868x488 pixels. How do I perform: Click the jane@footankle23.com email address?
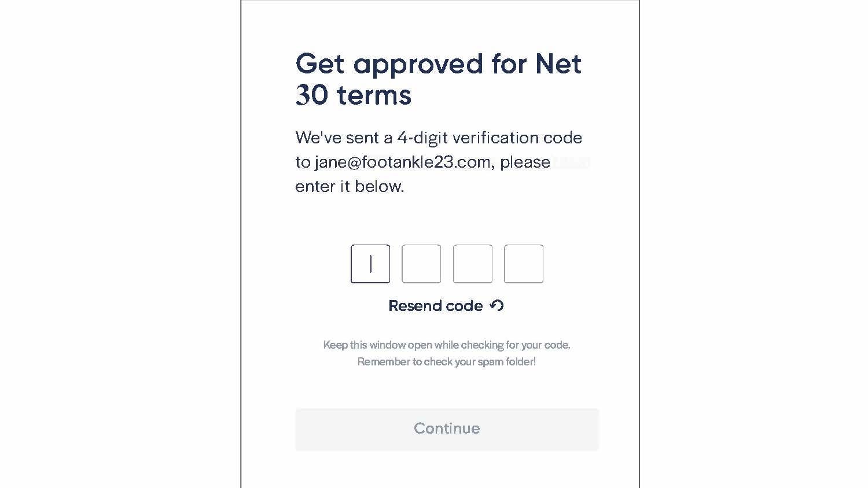(403, 162)
